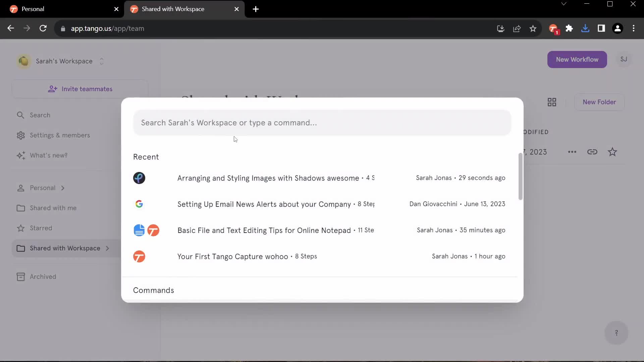Click the address bar URL
This screenshot has width=644, height=362.
pyautogui.click(x=107, y=29)
